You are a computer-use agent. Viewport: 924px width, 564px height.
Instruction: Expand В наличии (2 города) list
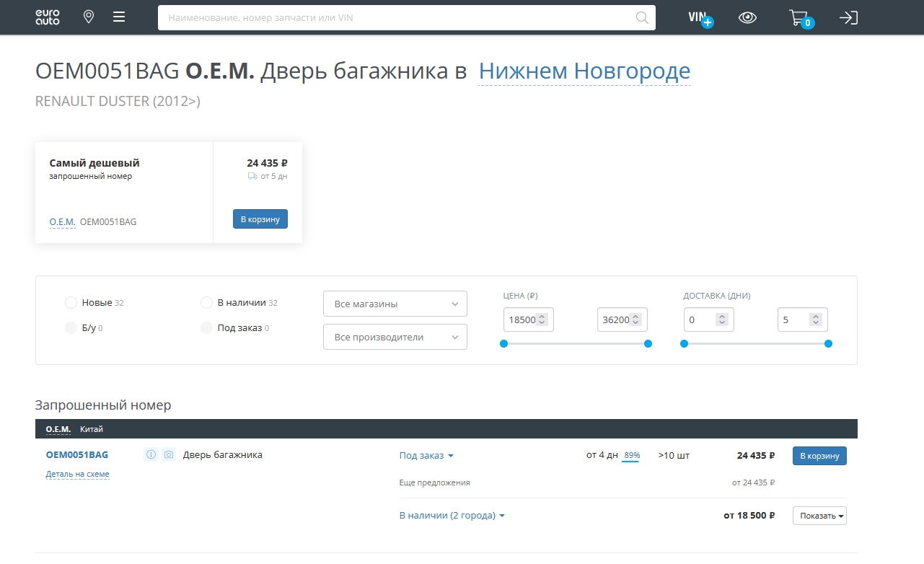click(x=452, y=516)
